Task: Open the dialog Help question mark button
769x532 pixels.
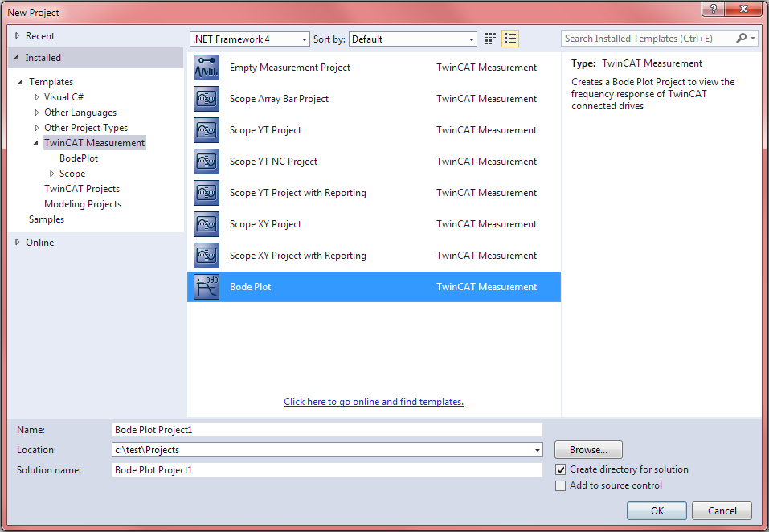Action: point(713,9)
